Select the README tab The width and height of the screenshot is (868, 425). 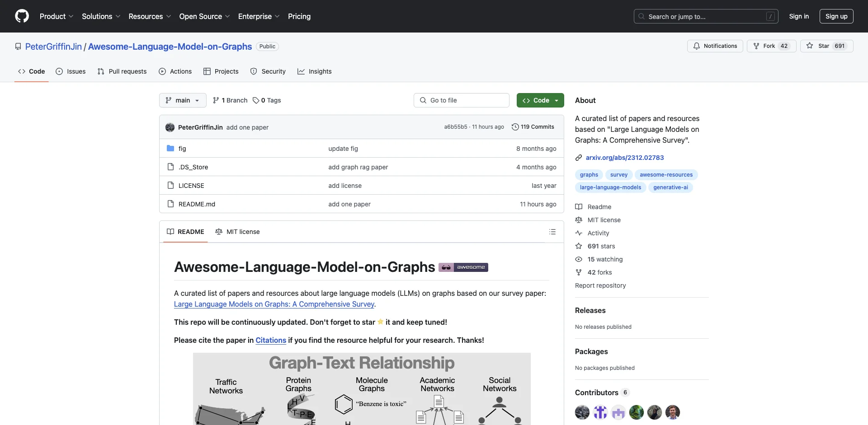185,232
